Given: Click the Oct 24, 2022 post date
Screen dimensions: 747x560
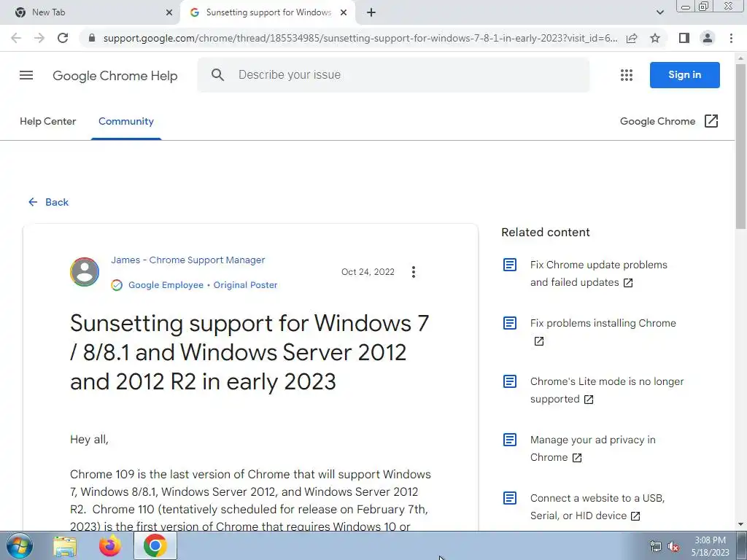Looking at the screenshot, I should 368,272.
